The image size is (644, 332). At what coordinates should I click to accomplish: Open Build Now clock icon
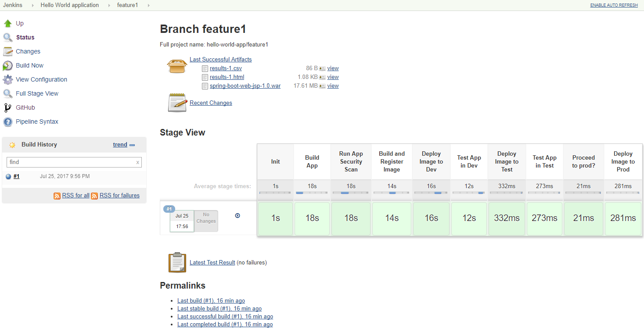click(8, 65)
